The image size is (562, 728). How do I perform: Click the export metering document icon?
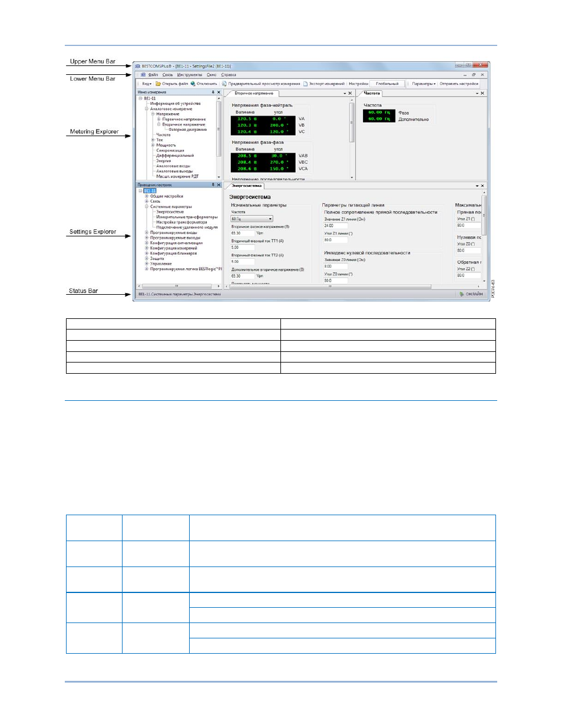point(306,84)
